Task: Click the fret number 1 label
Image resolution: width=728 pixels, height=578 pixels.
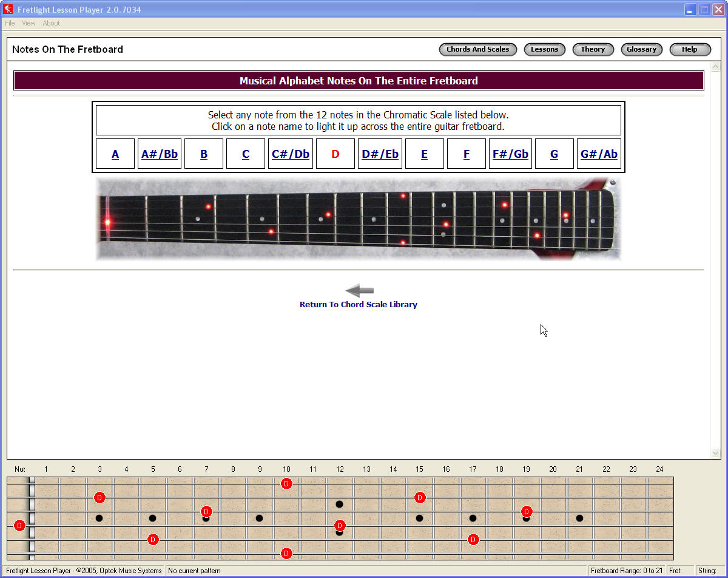Action: (x=46, y=469)
